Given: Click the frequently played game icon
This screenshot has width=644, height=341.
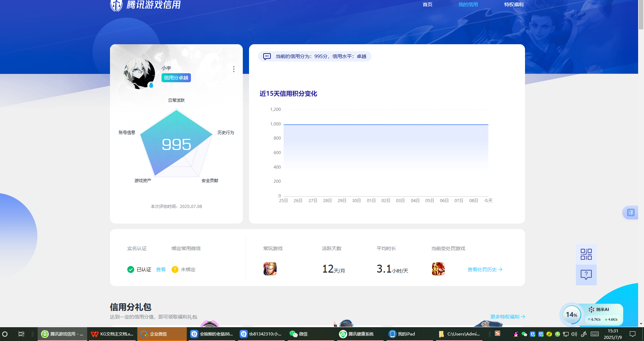Looking at the screenshot, I should [270, 269].
